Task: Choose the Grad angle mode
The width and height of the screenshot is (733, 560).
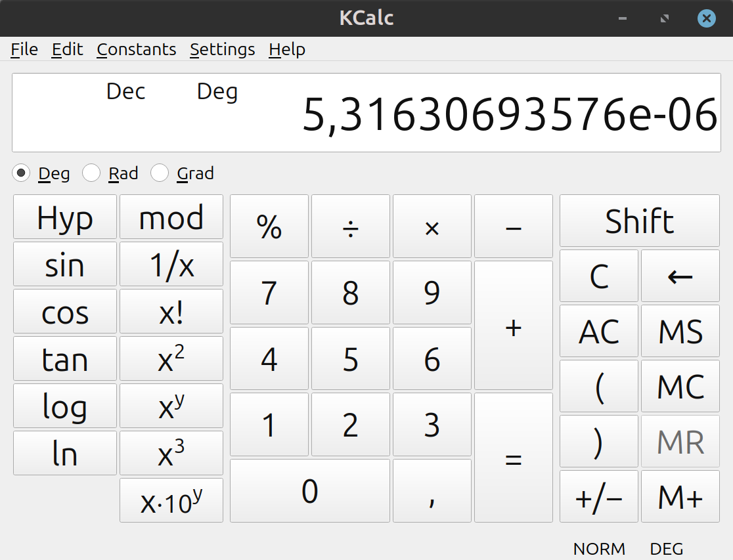Action: click(160, 173)
